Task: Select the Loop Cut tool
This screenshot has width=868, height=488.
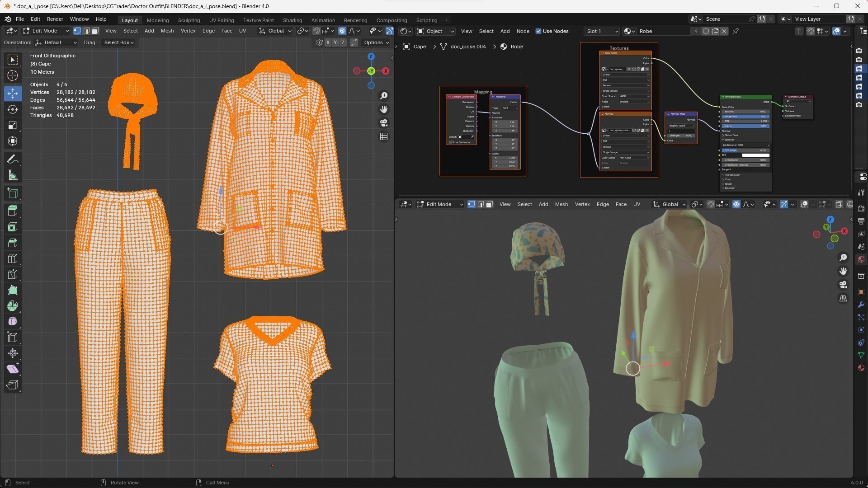Action: click(x=13, y=258)
